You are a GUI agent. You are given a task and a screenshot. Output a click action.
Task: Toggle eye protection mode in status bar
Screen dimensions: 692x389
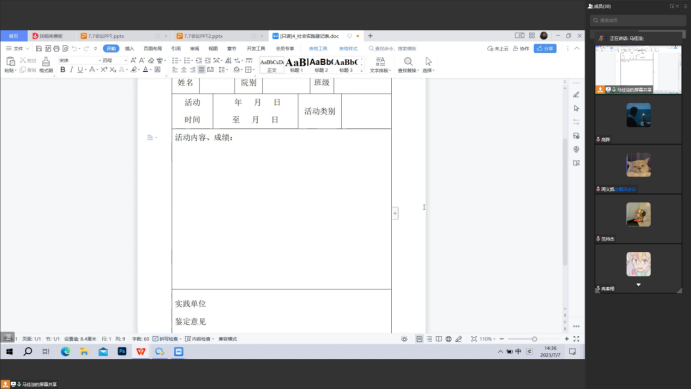coord(404,339)
